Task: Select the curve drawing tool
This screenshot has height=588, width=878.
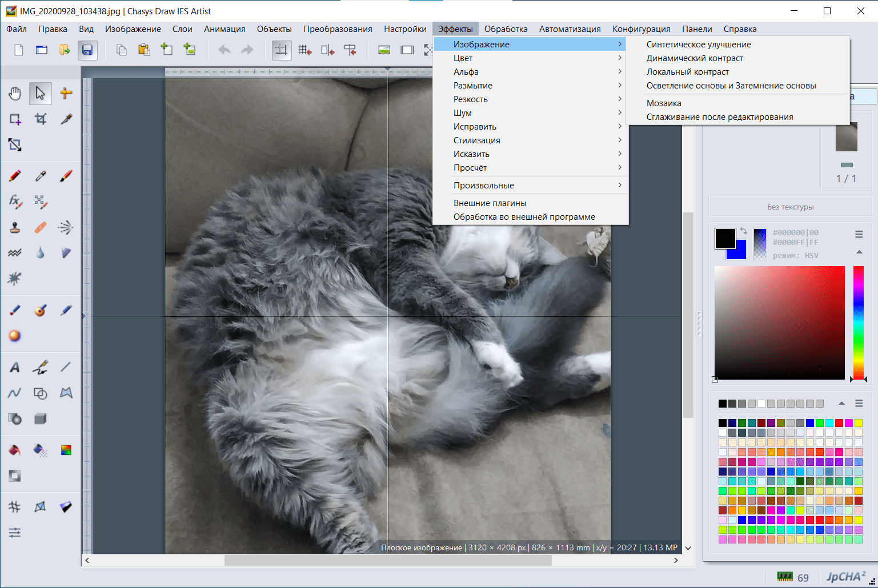Action: [15, 393]
